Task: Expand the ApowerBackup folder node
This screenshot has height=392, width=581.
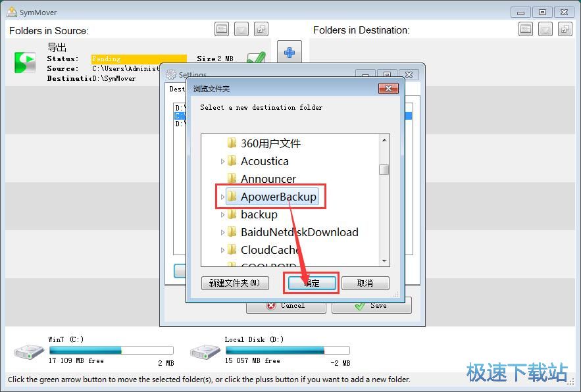Action: coord(222,197)
